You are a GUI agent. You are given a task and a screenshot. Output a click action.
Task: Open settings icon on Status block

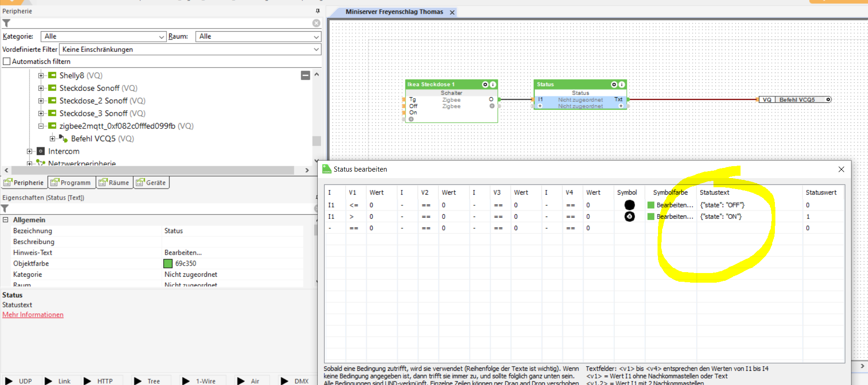click(x=614, y=84)
